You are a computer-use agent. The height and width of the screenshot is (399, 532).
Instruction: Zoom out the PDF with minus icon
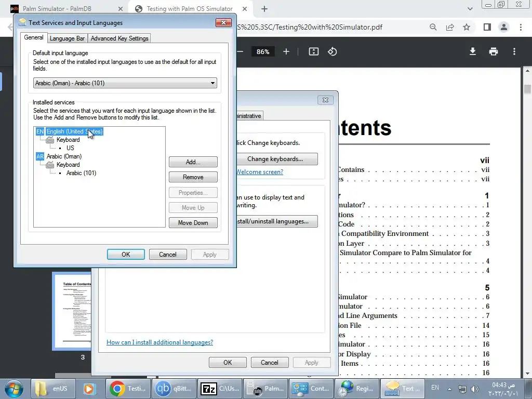[240, 51]
